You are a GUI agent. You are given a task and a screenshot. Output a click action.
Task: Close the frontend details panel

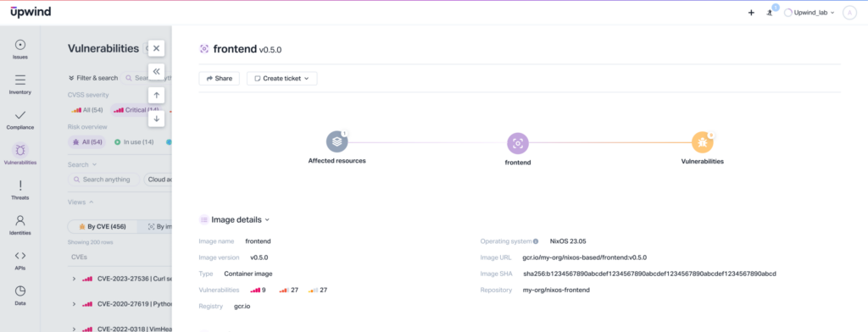(156, 48)
